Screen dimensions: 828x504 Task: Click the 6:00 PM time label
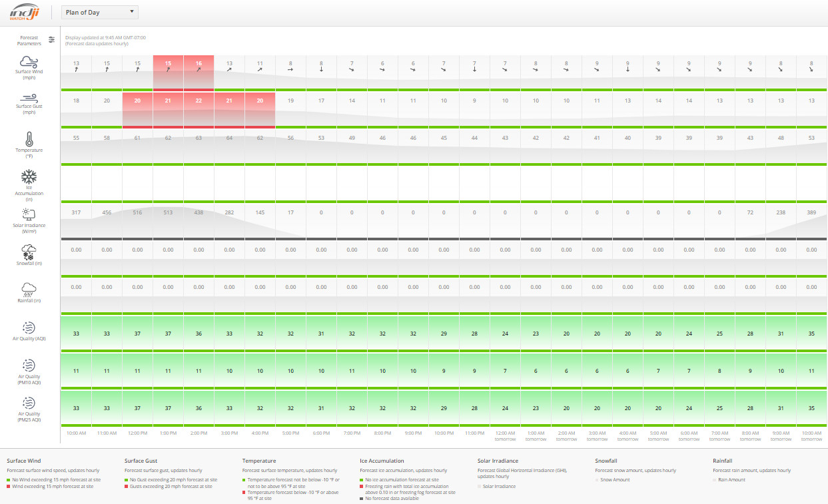click(x=321, y=433)
